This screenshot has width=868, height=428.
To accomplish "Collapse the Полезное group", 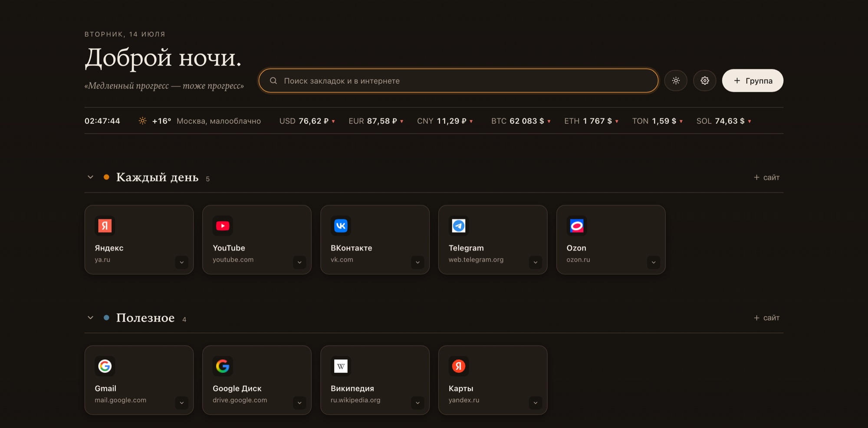I will point(90,318).
